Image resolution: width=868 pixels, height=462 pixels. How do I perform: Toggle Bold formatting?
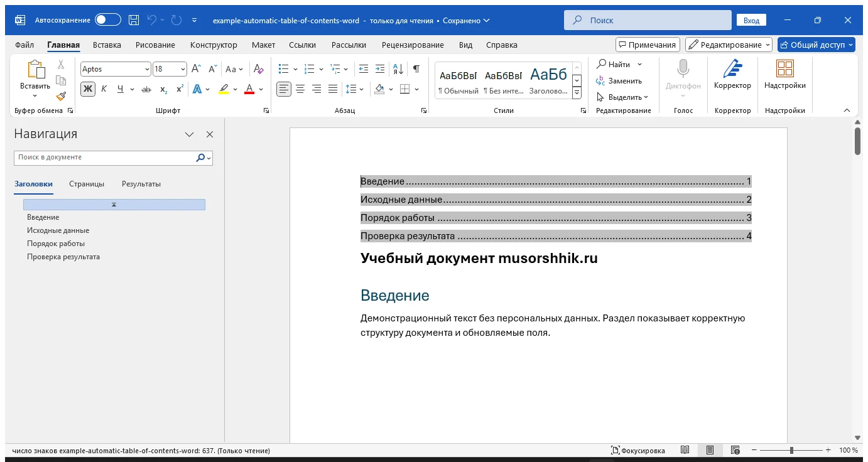(x=88, y=89)
